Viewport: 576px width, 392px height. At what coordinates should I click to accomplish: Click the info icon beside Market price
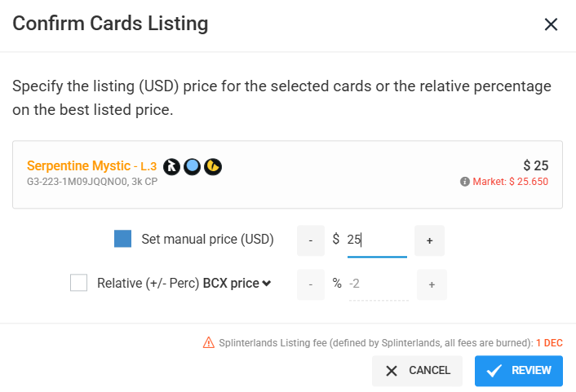click(465, 182)
